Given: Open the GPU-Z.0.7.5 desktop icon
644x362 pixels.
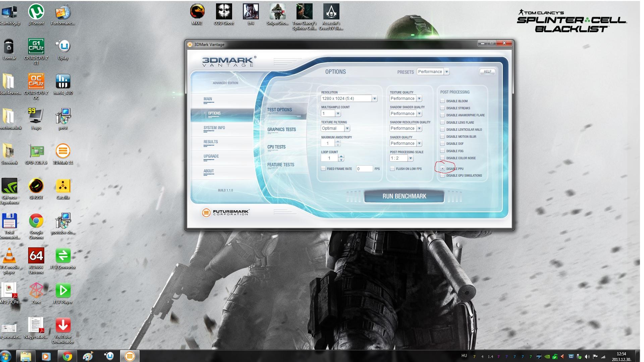Looking at the screenshot, I should click(36, 154).
